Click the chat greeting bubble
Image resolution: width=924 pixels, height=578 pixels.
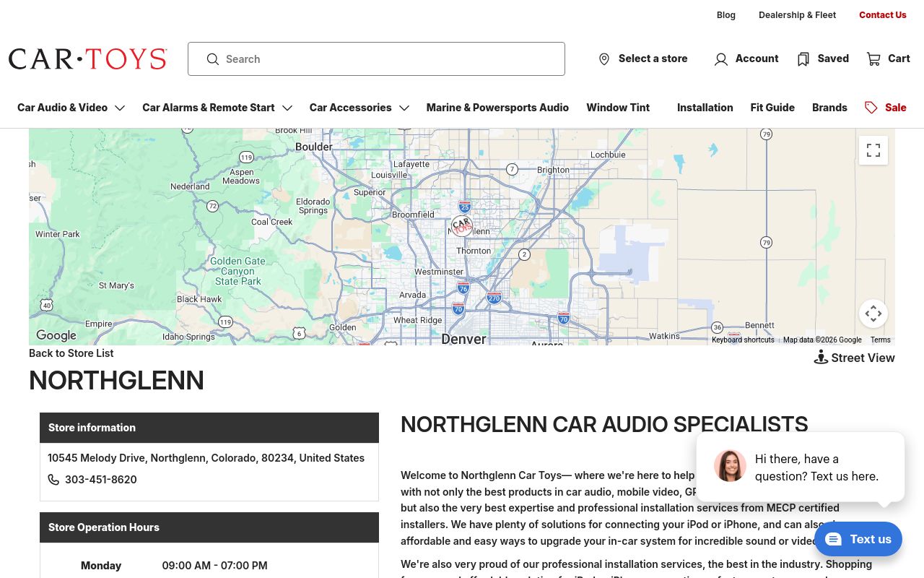click(801, 467)
